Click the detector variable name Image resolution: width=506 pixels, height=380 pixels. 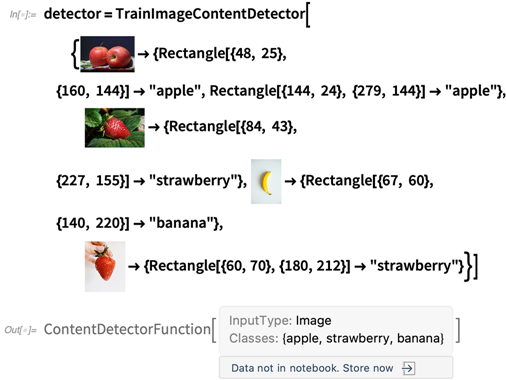click(x=72, y=14)
